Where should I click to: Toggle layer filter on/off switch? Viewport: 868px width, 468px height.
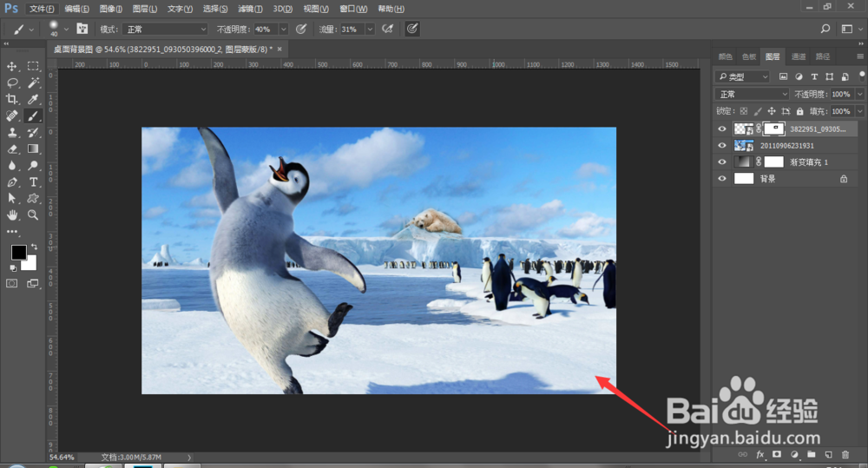point(861,76)
